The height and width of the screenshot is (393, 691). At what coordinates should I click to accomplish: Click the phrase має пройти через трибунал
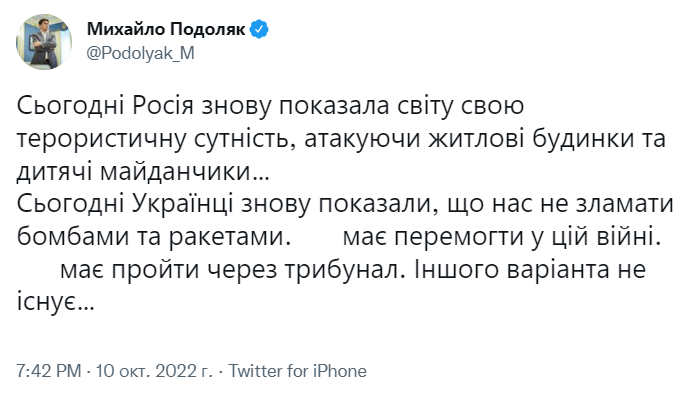(x=232, y=270)
